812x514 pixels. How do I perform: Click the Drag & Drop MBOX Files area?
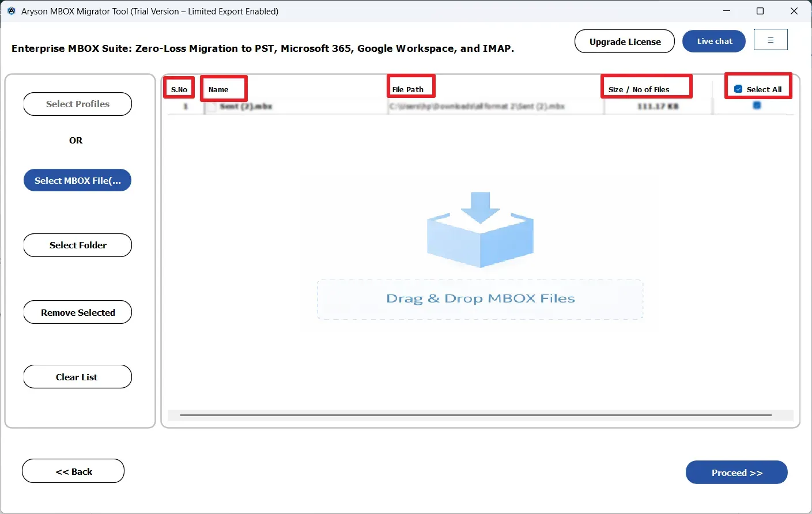480,299
